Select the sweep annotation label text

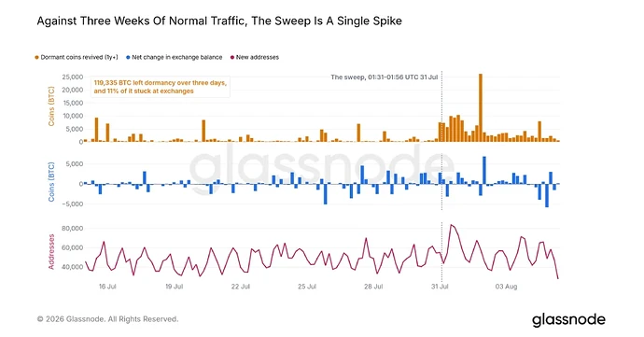tap(385, 77)
